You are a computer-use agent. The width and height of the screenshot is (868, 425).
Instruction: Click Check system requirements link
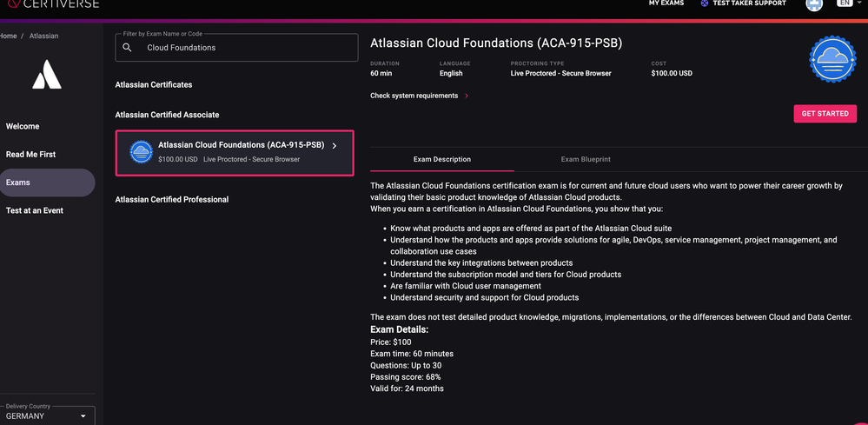click(414, 96)
